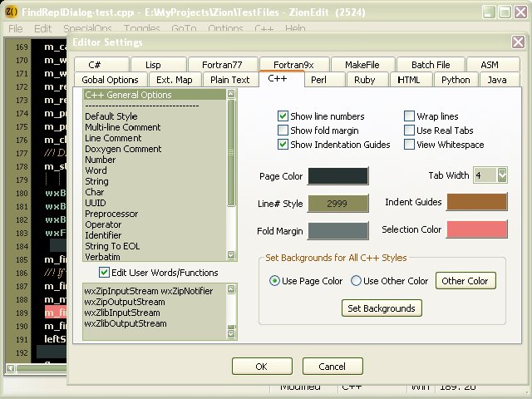The width and height of the screenshot is (532, 399).
Task: Open the File menu
Action: tap(16, 28)
